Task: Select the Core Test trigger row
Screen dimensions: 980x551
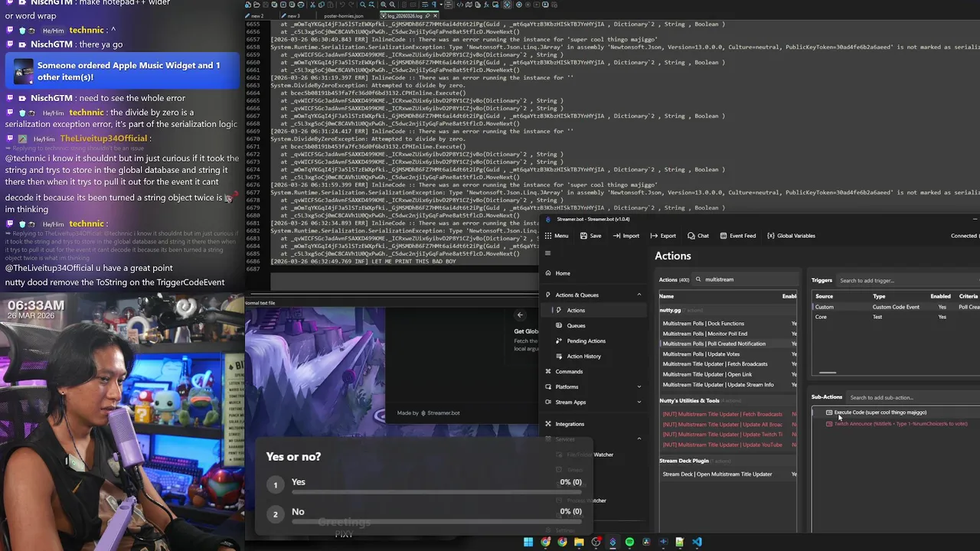Action: click(896, 317)
